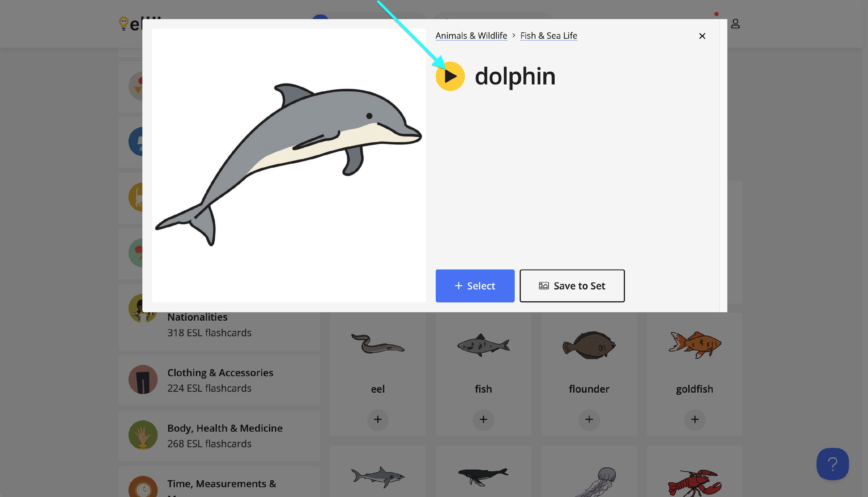The width and height of the screenshot is (868, 497).
Task: Open Animals & Wildlife breadcrumb link
Action: (x=471, y=36)
